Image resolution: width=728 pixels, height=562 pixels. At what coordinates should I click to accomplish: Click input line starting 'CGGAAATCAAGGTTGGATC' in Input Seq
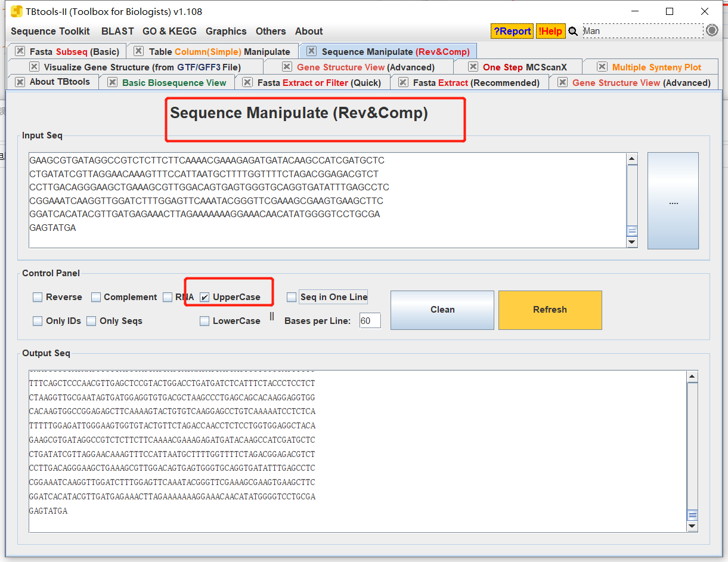[206, 201]
